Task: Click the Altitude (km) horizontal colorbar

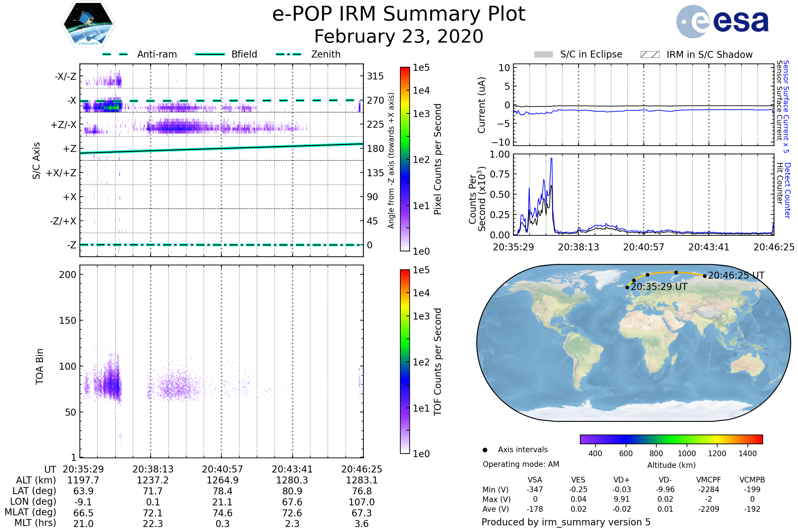Action: 671,439
